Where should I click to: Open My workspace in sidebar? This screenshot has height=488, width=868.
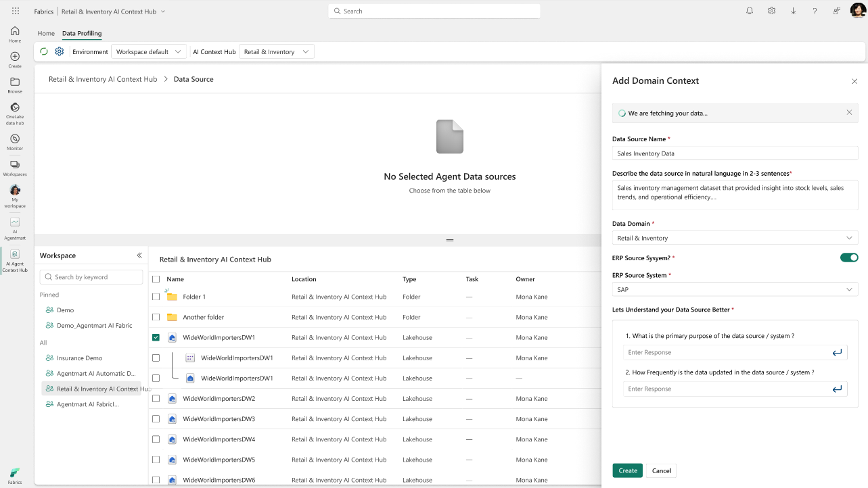pyautogui.click(x=15, y=197)
